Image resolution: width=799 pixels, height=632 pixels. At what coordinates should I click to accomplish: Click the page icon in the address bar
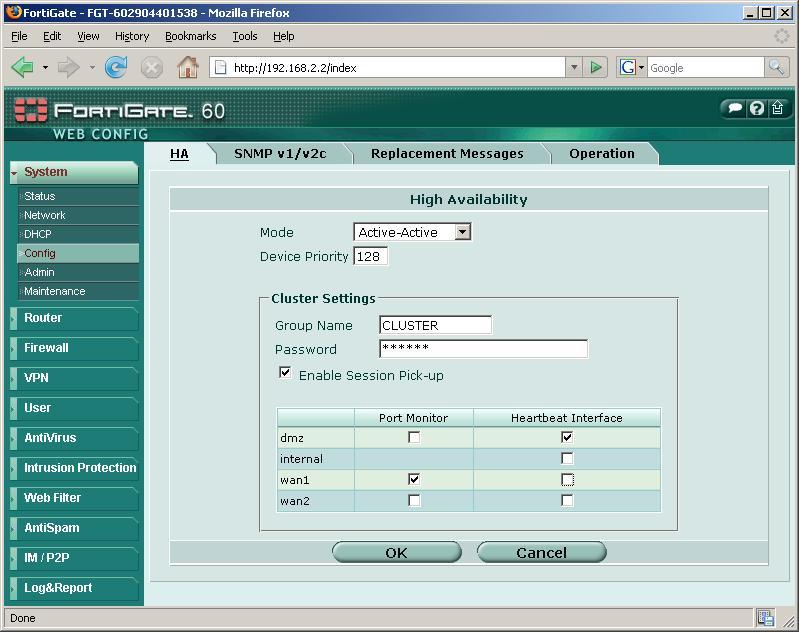click(220, 67)
